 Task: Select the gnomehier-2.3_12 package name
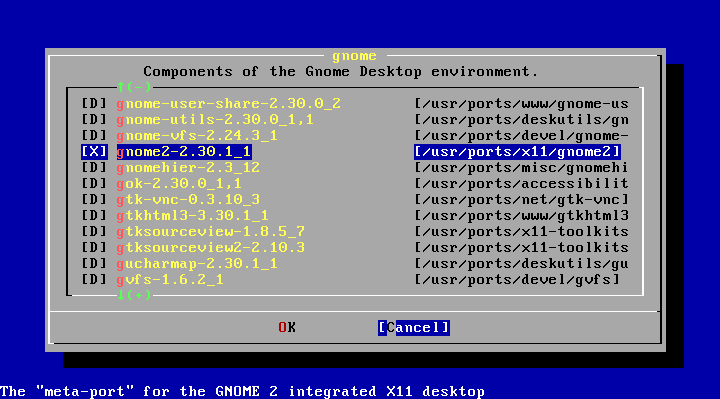[188, 168]
